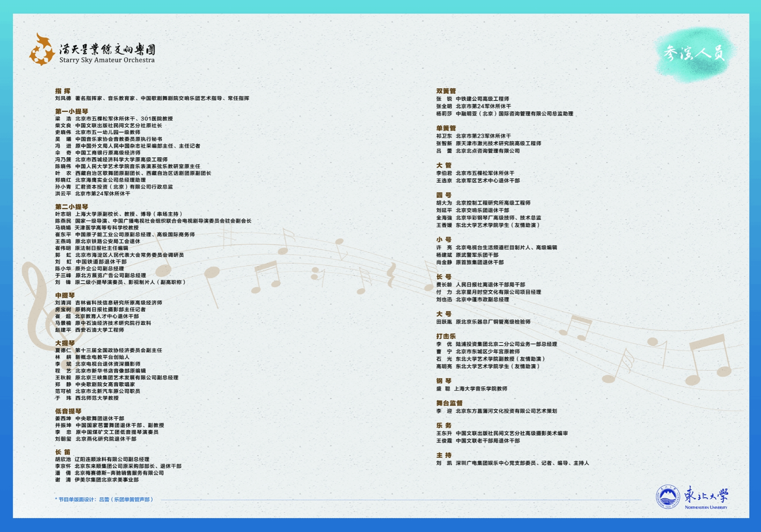Select the 长笛 section heading
Screen dimensions: 761x532
[63, 452]
